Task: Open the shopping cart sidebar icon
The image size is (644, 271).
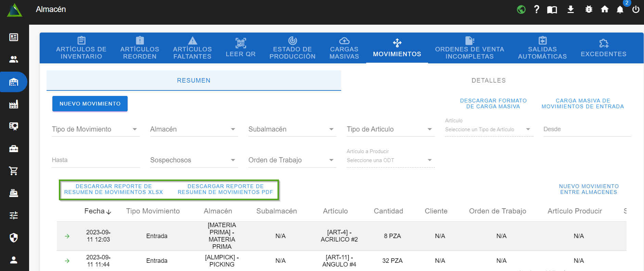Action: click(14, 171)
